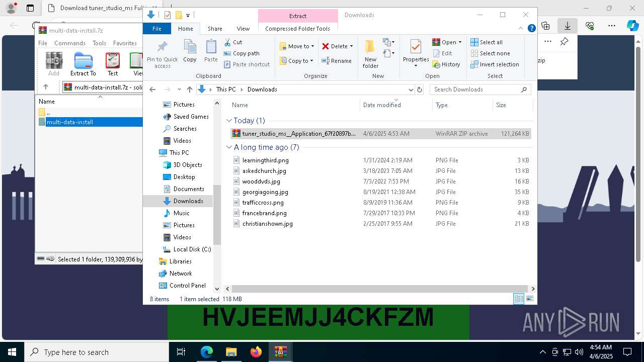Open the Open button dropdown arrow
This screenshot has width=644, height=362.
coord(460,42)
